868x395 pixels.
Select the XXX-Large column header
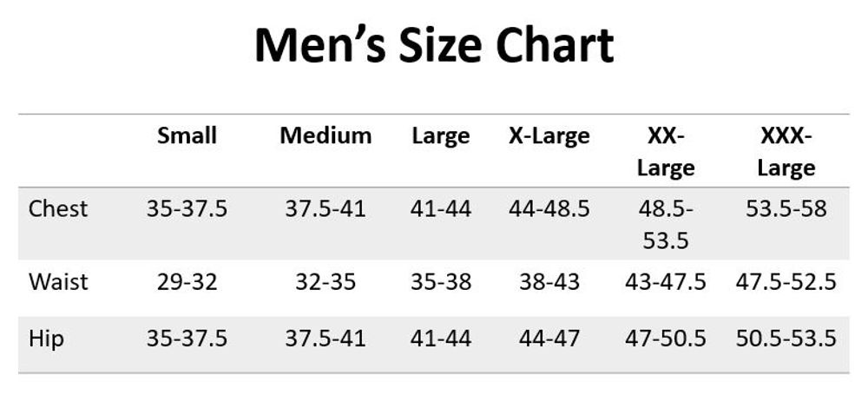(786, 152)
